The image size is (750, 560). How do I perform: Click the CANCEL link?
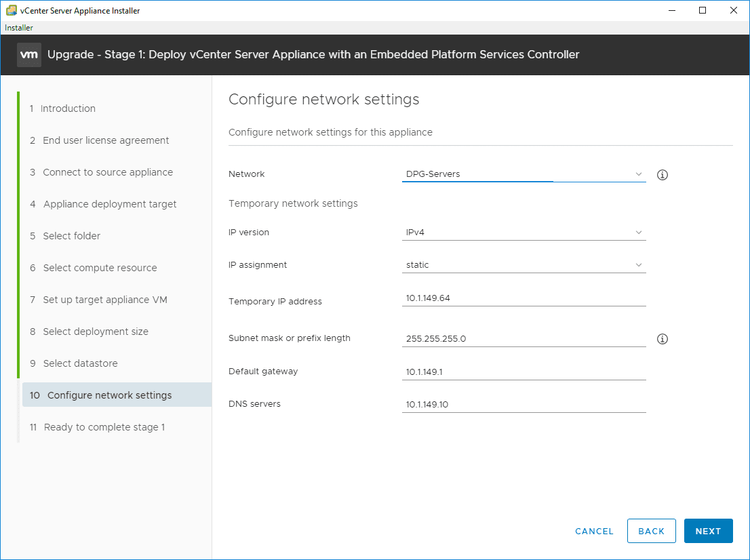click(594, 532)
